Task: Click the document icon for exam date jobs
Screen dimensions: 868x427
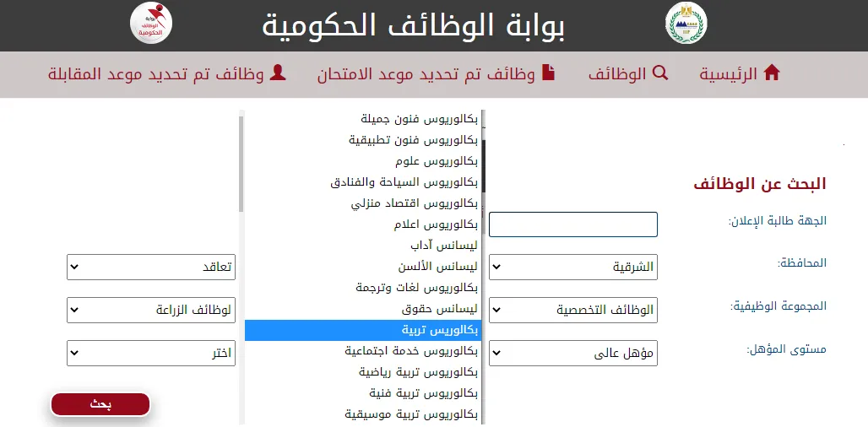Action: 548,73
